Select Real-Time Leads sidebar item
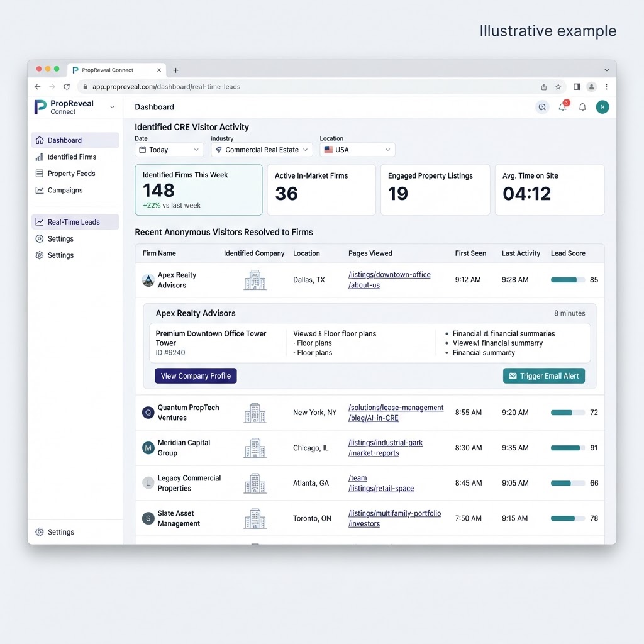 (75, 222)
